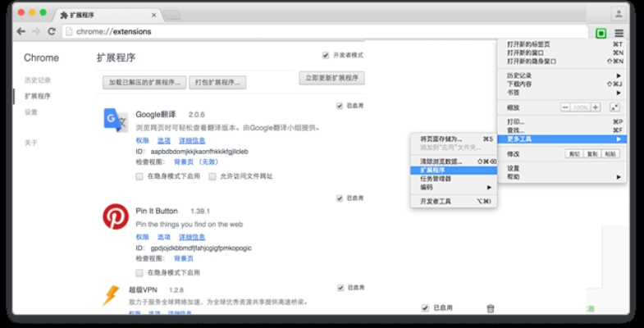Expand the 编码 submenu
This screenshot has height=328, width=644.
[x=454, y=187]
